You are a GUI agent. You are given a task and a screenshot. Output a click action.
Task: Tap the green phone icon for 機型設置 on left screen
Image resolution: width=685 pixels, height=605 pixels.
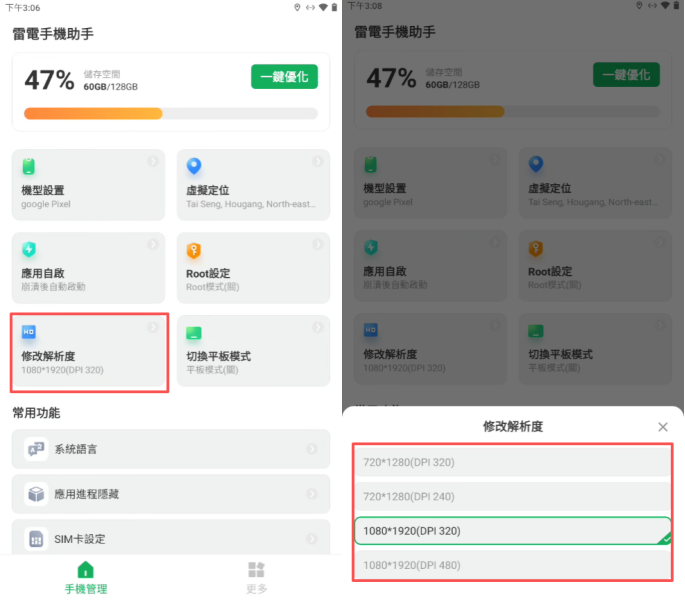29,166
